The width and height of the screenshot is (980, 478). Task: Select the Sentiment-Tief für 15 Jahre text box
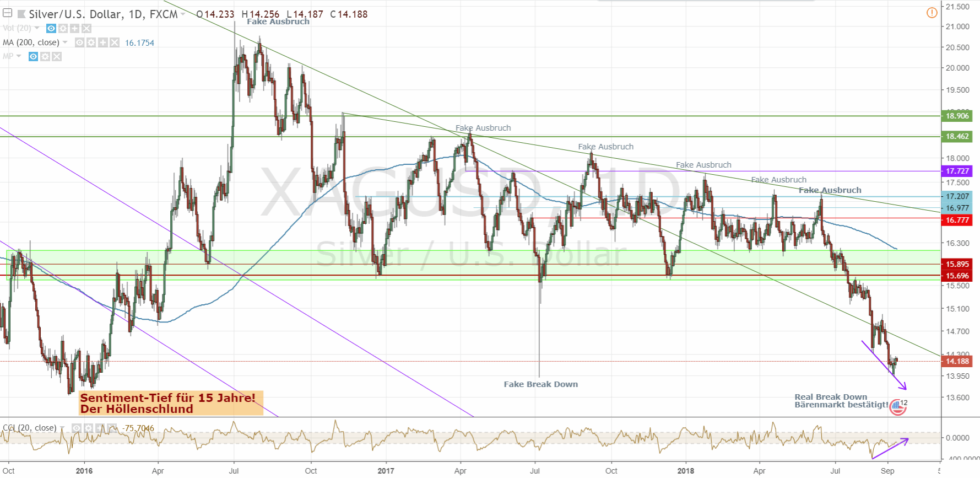[171, 403]
